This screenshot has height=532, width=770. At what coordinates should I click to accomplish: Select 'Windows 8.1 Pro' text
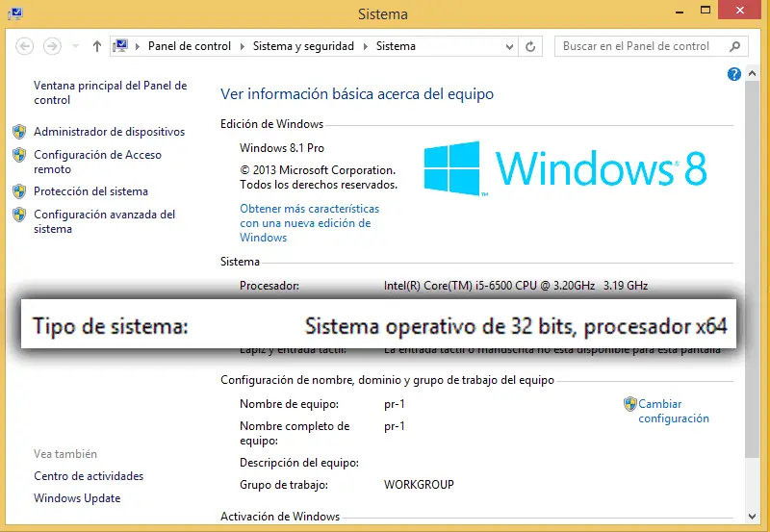coord(282,148)
